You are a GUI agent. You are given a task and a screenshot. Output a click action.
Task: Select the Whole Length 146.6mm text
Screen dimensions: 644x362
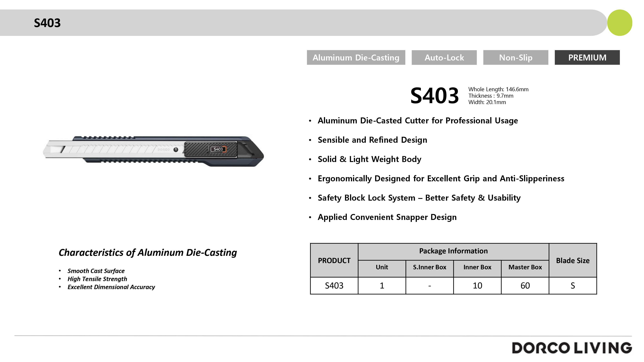(498, 89)
